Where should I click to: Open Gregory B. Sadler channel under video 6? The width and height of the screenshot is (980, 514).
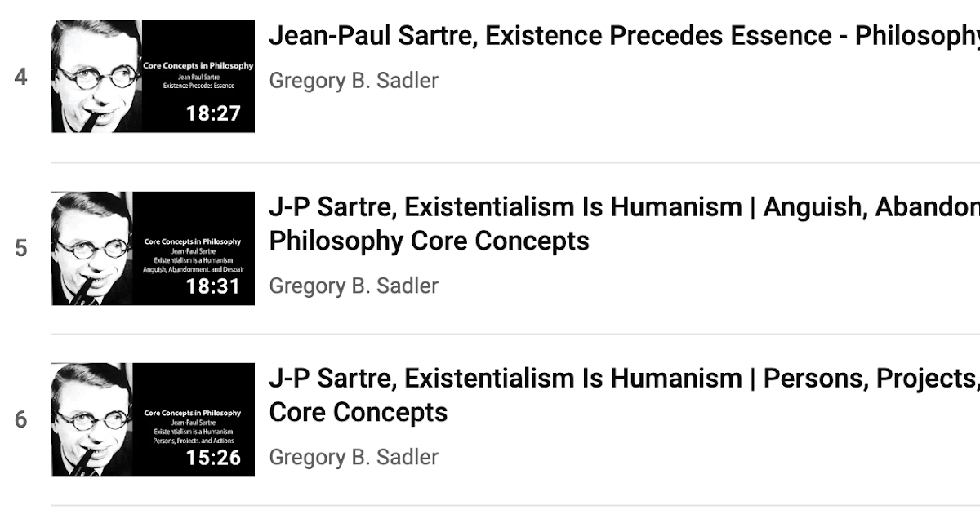354,457
